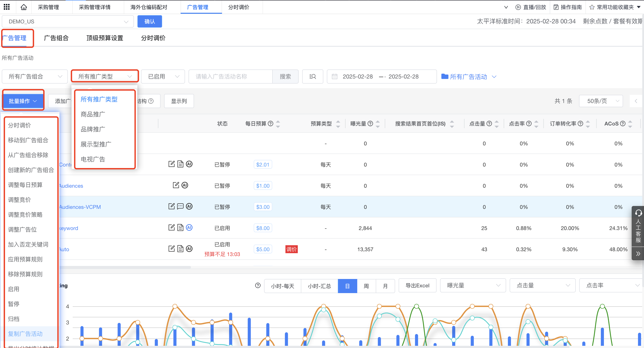Switch chart view to 周
Viewport: 644px width, 348px height.
366,286
